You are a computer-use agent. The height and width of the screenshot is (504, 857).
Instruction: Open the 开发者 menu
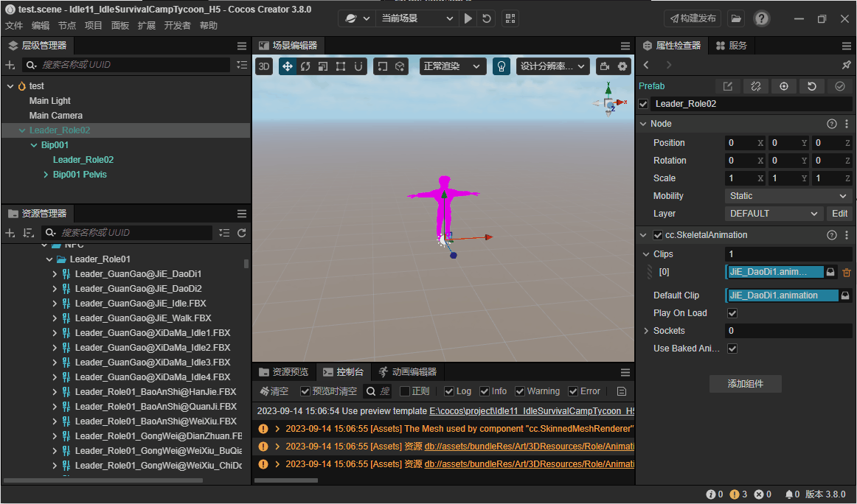point(178,26)
